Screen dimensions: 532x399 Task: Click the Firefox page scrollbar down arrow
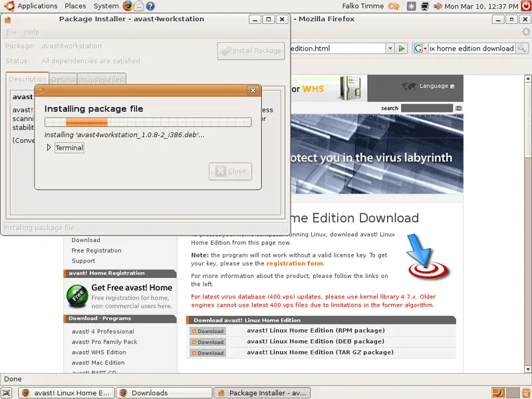(527, 369)
